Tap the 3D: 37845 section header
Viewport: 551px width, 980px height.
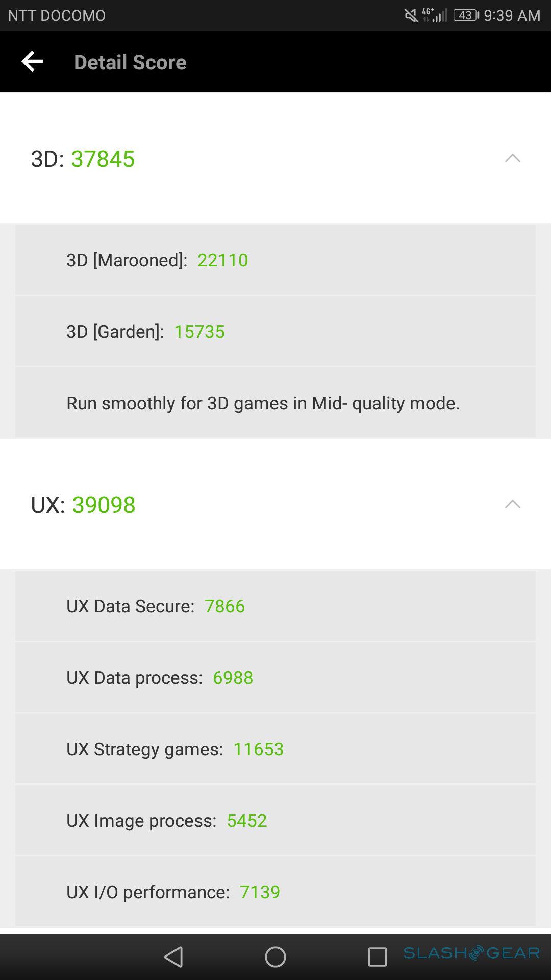coord(83,159)
